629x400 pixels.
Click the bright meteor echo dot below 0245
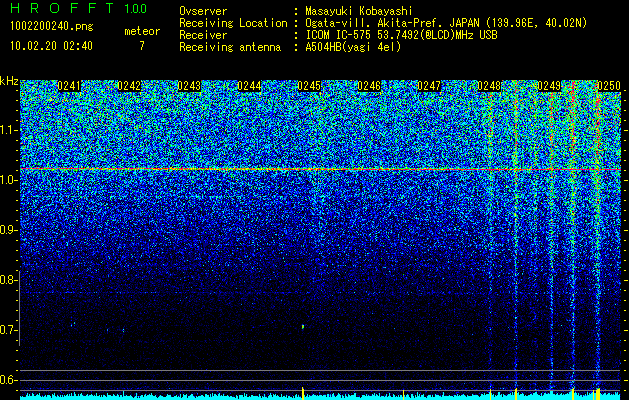(303, 327)
